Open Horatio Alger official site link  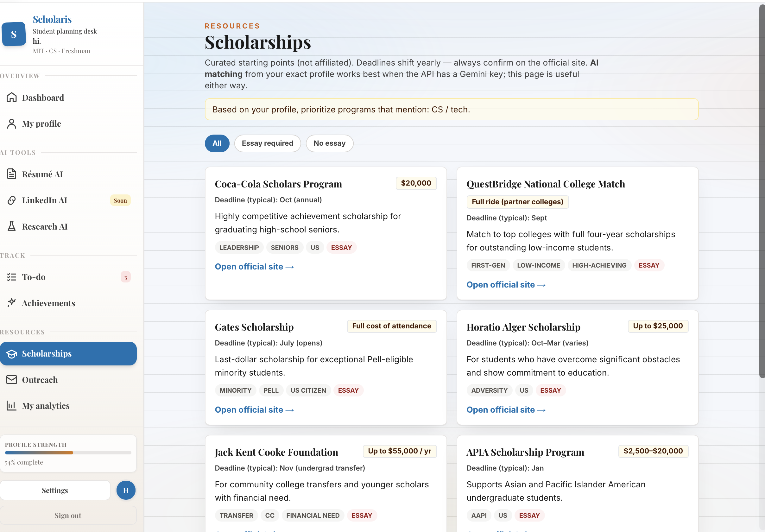(x=505, y=409)
